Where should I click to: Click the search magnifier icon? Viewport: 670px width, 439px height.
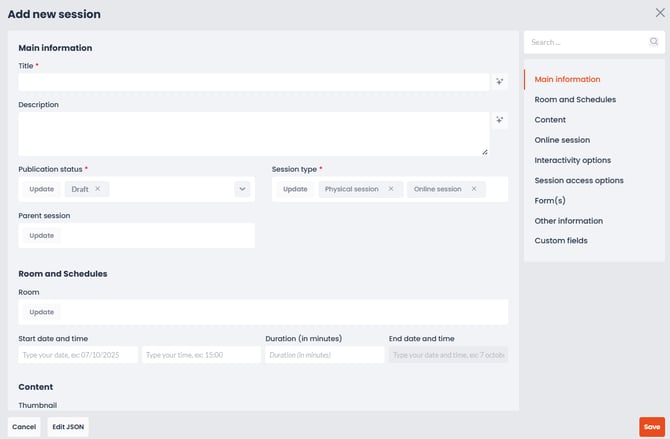tap(654, 42)
